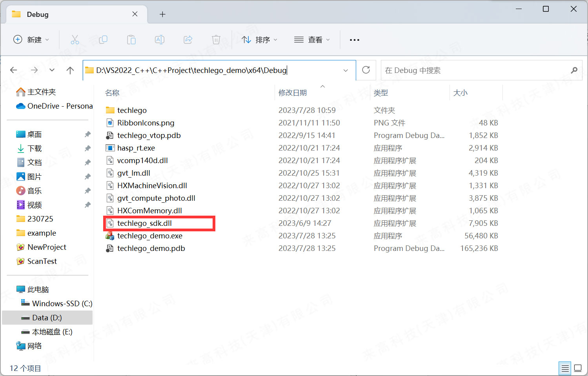
Task: Click the Copy icon in toolbar
Action: point(103,40)
